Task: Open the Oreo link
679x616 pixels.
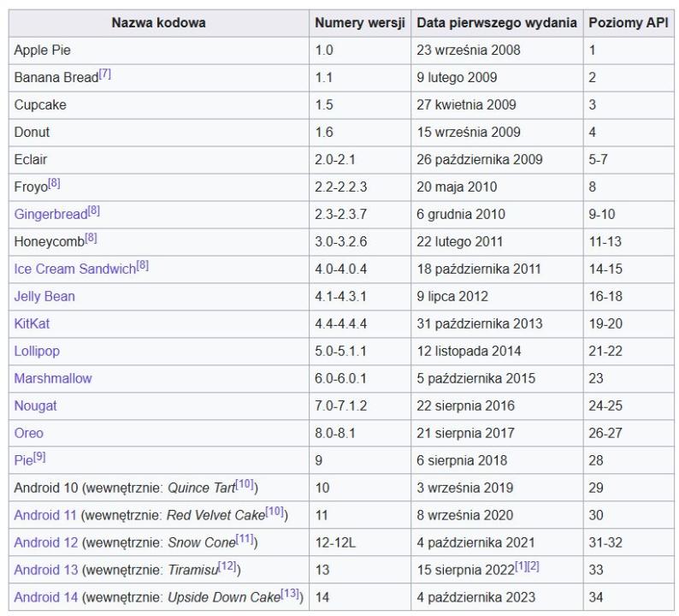Action: tap(28, 433)
